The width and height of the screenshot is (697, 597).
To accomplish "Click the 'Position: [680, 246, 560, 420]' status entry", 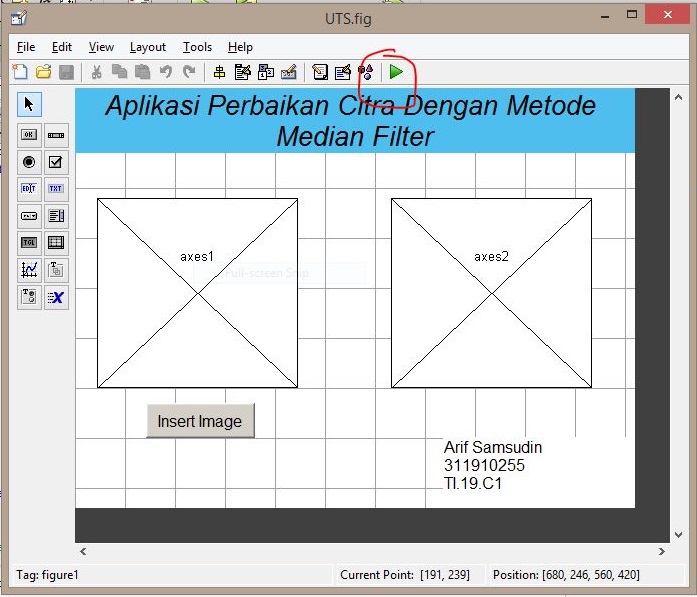I will (x=566, y=575).
